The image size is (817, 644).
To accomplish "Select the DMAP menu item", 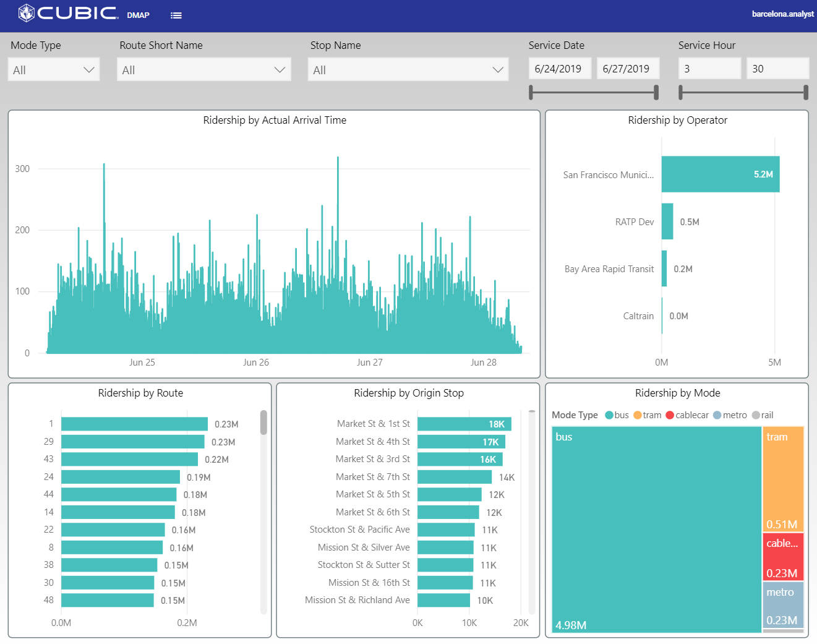I will tap(137, 15).
